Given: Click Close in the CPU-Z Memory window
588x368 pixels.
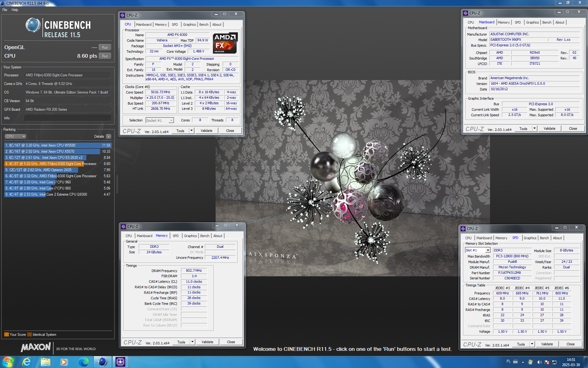Looking at the screenshot, I should pyautogui.click(x=231, y=342).
